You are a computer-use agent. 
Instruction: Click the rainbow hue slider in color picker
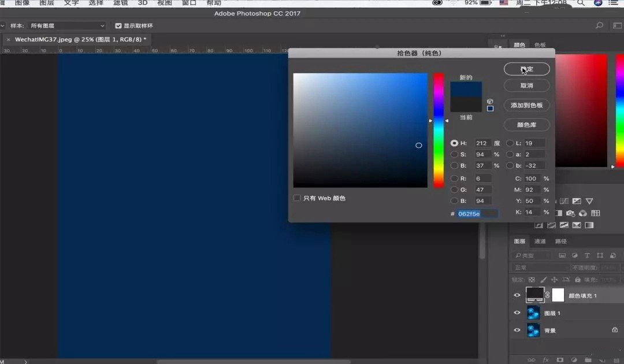point(439,130)
